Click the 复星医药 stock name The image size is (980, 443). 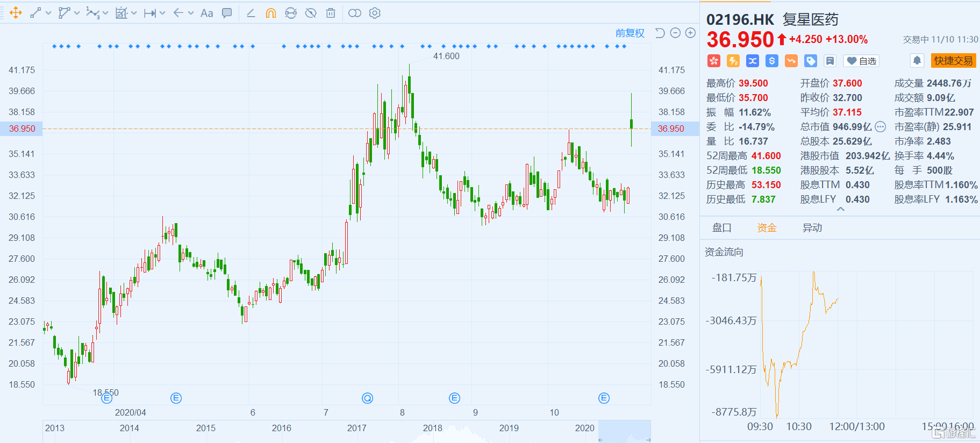coord(811,20)
